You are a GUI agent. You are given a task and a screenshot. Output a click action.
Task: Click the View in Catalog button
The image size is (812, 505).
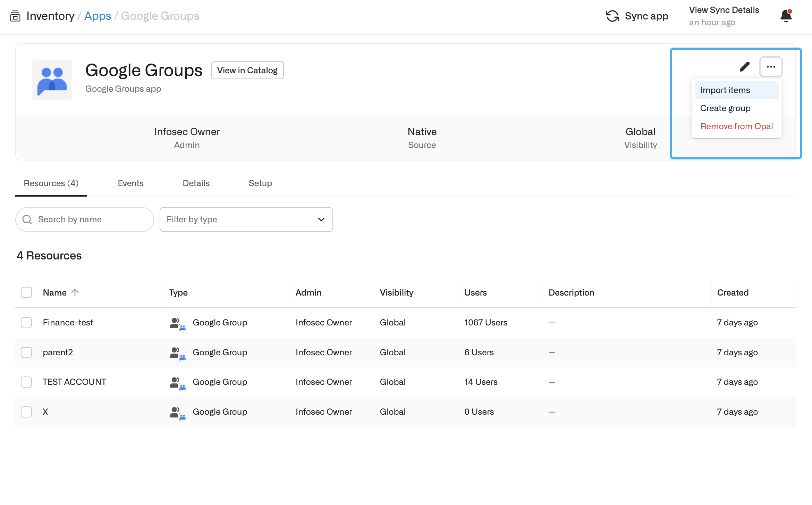click(247, 71)
